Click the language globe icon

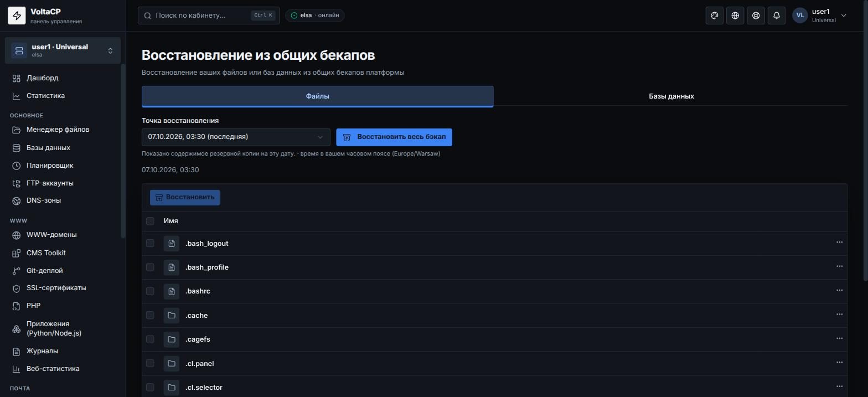[x=735, y=16]
